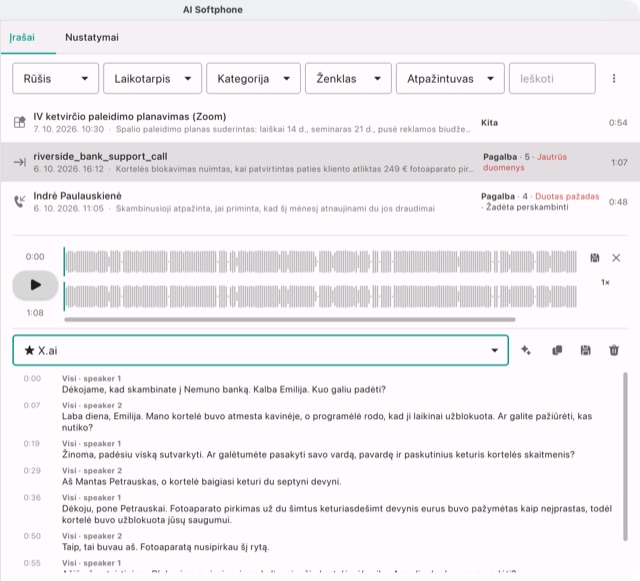The width and height of the screenshot is (640, 581).
Task: Jump to the 0:55 transcript timestamp
Action: click(32, 563)
